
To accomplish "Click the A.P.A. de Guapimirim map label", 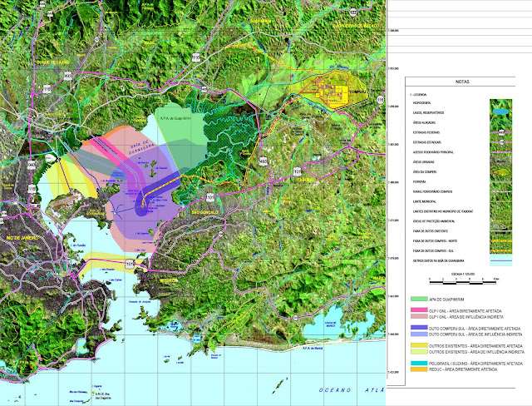I will [x=175, y=118].
